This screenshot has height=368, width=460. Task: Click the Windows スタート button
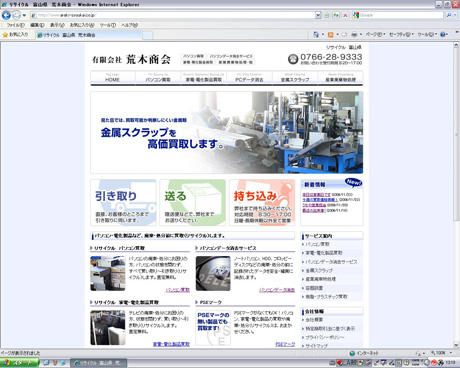pos(20,363)
